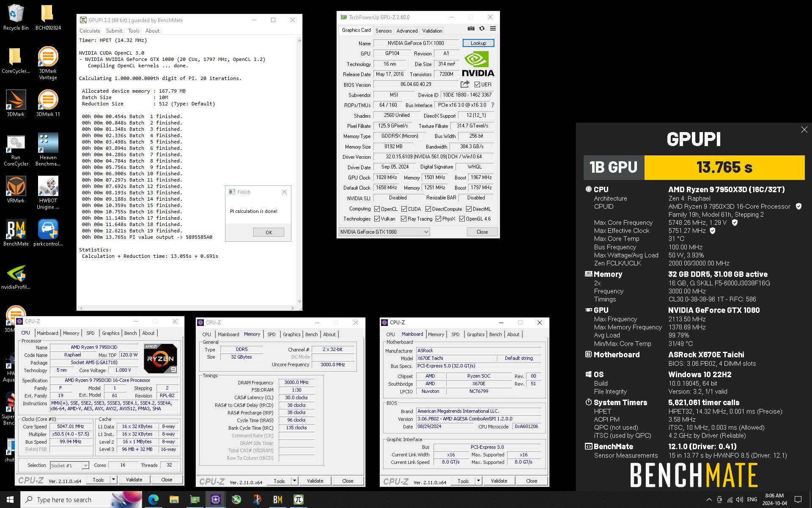Open the GPU-Z hamburger menu
The width and height of the screenshot is (812, 508).
click(x=493, y=29)
